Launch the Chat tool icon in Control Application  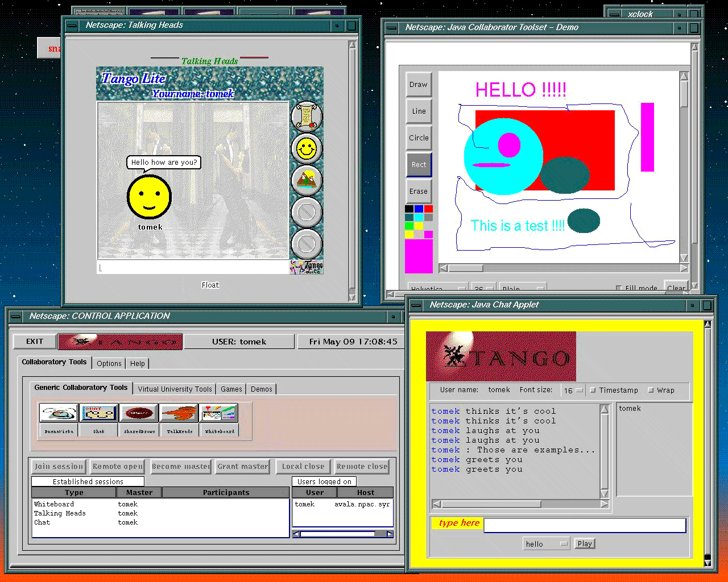tap(99, 413)
